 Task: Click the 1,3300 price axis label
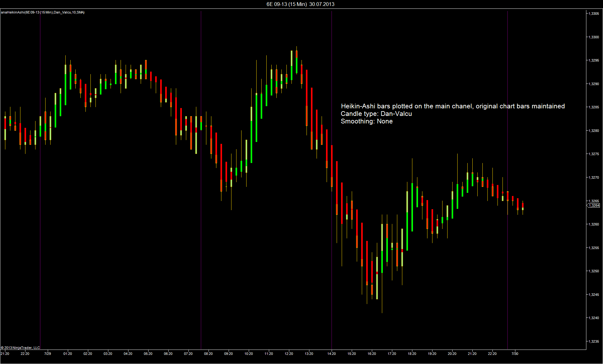[x=593, y=37]
